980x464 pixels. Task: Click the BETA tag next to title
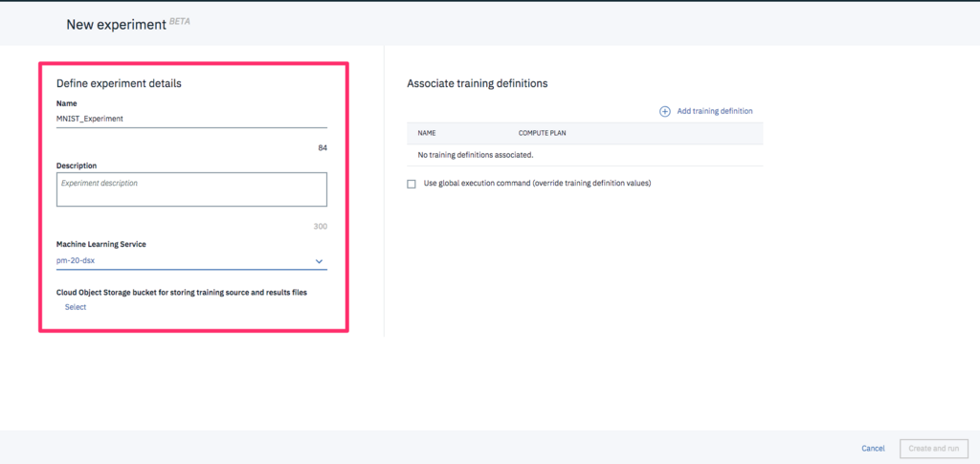click(x=179, y=21)
